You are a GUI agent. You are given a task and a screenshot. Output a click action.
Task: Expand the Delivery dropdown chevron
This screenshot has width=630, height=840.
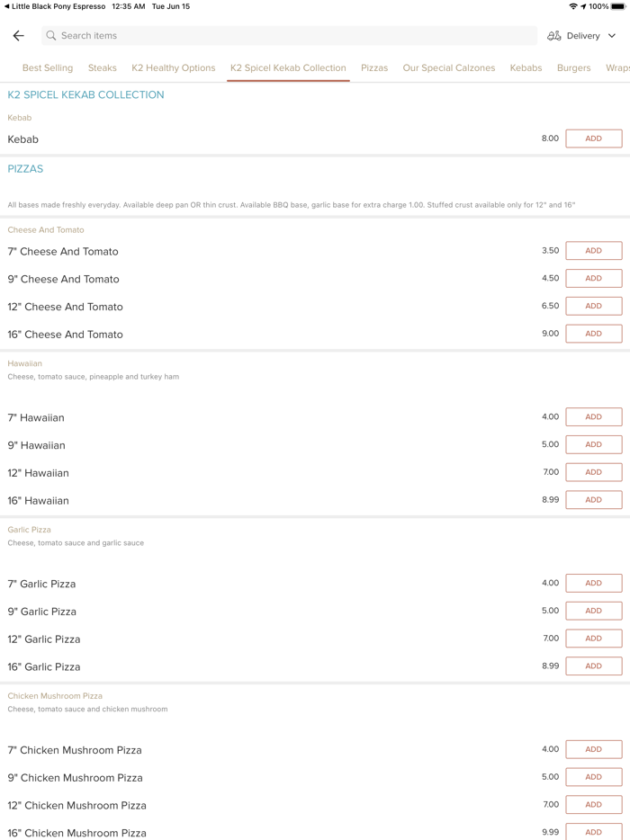[x=612, y=36]
